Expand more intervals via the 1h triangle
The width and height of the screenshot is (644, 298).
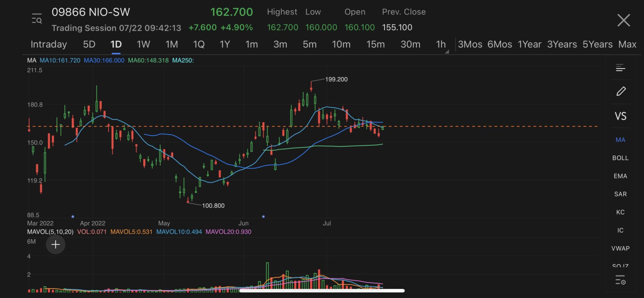(447, 52)
